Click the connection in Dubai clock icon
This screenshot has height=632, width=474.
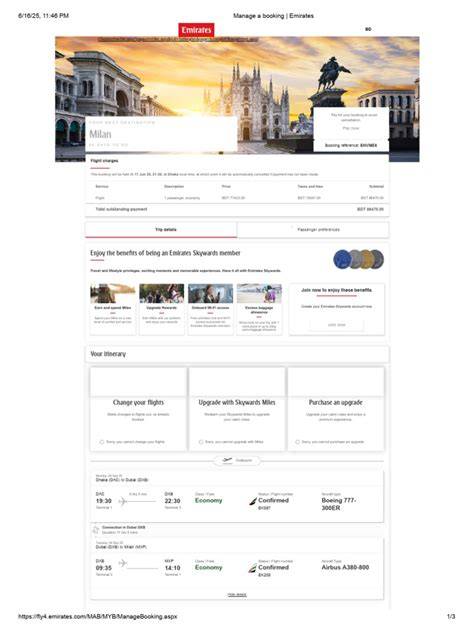coord(96,530)
